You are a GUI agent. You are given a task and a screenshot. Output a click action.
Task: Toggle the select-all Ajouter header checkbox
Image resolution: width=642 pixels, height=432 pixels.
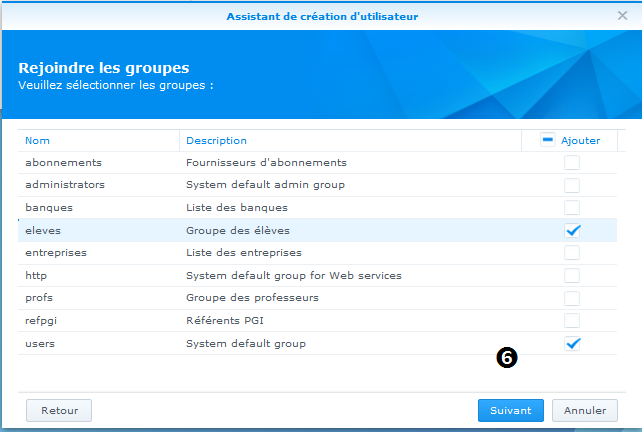(547, 140)
